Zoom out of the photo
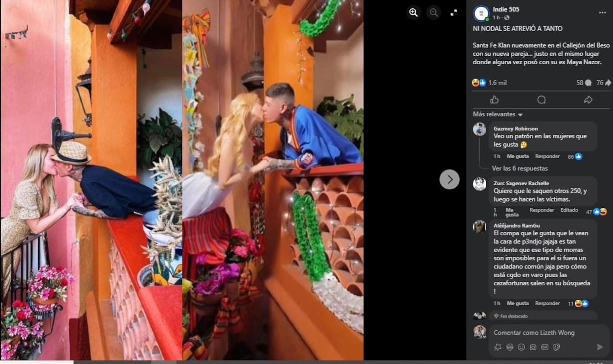The image size is (613, 364). (434, 13)
